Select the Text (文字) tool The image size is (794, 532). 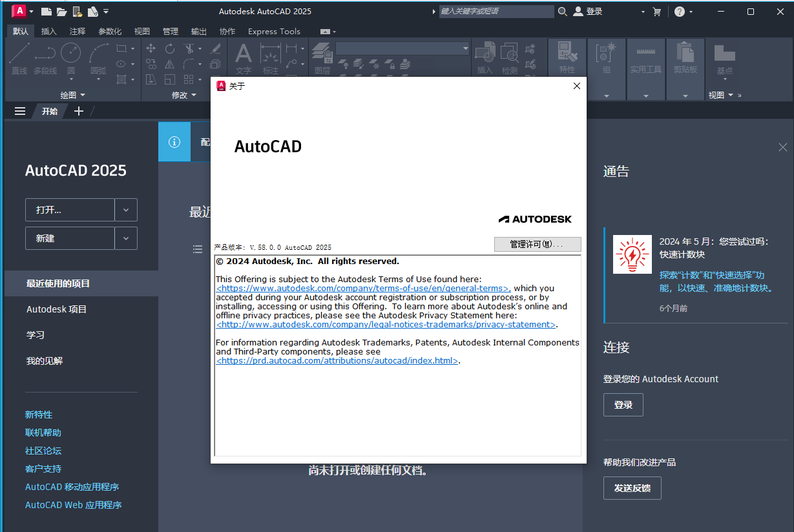tap(244, 59)
